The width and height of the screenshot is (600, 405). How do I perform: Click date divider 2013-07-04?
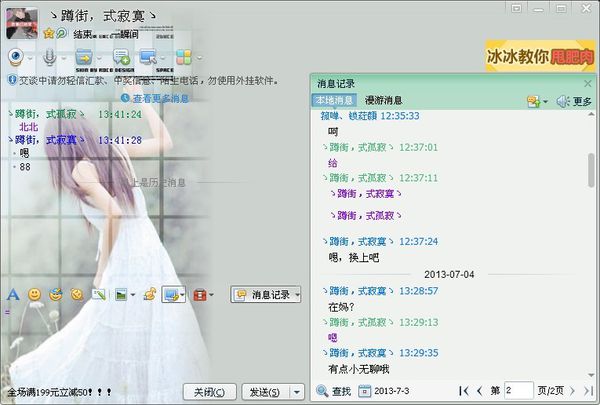click(x=449, y=274)
